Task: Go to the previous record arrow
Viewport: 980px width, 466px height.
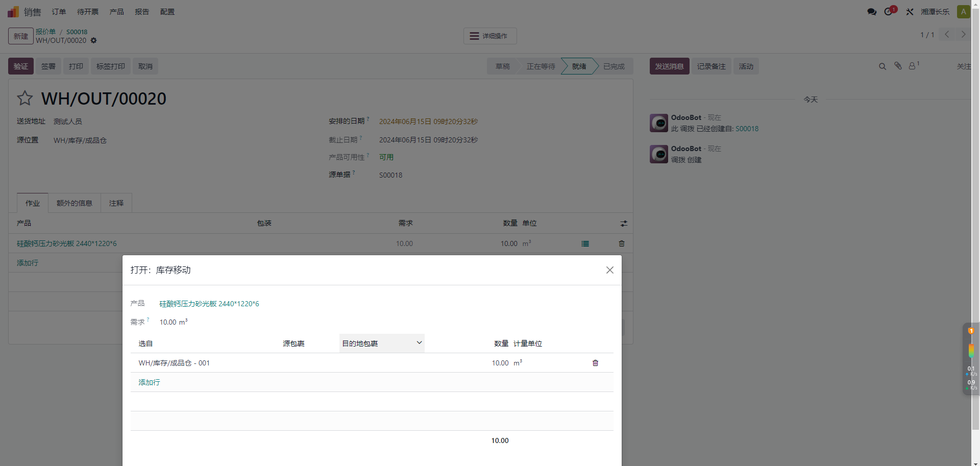Action: click(947, 35)
